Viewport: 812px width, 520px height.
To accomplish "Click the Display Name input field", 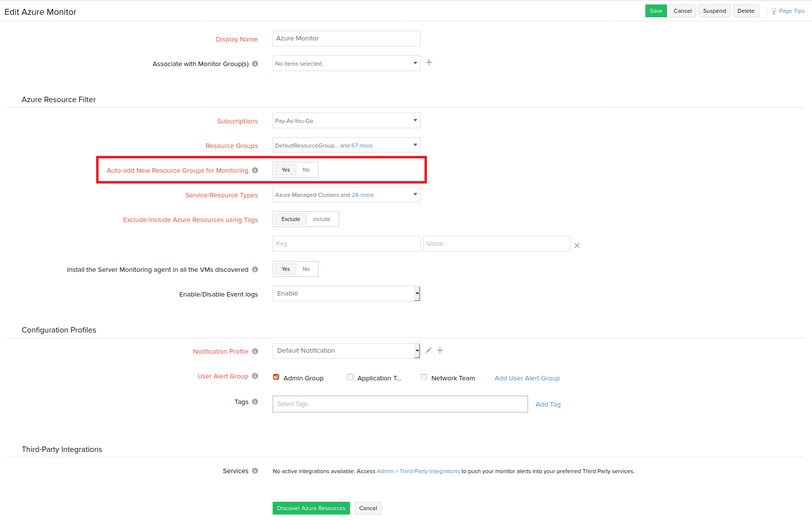I will [347, 38].
